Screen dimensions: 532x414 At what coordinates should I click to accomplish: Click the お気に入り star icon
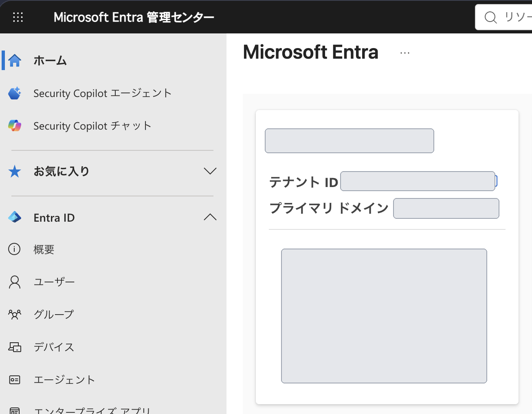15,171
